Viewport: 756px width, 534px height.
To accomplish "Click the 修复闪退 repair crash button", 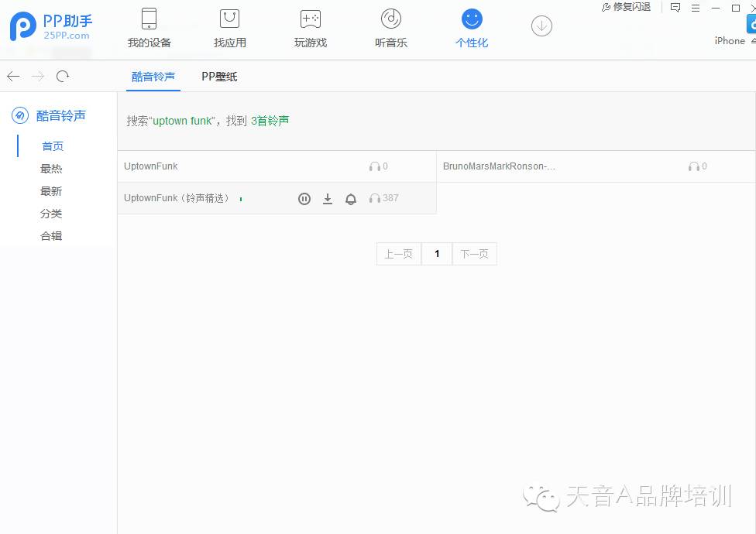I will 626,7.
